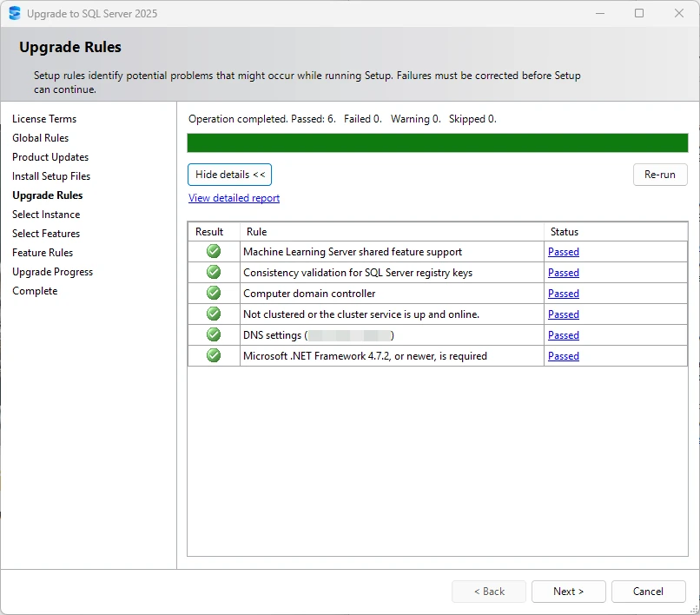This screenshot has height=615, width=700.
Task: Select the Select Instance step
Action: [46, 215]
